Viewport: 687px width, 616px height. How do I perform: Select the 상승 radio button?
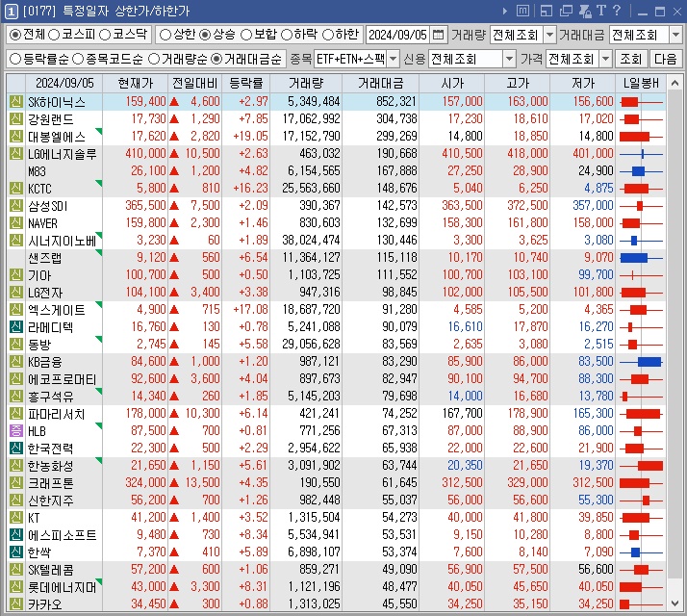pyautogui.click(x=205, y=35)
